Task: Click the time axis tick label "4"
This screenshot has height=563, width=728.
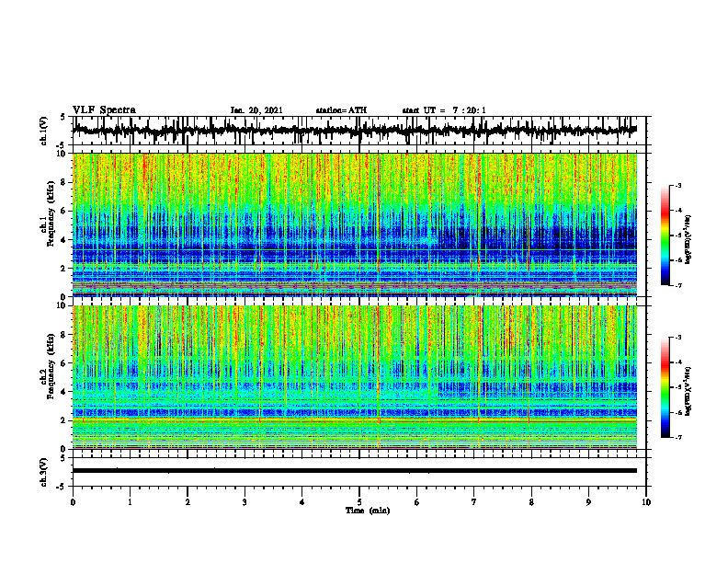Action: (302, 502)
